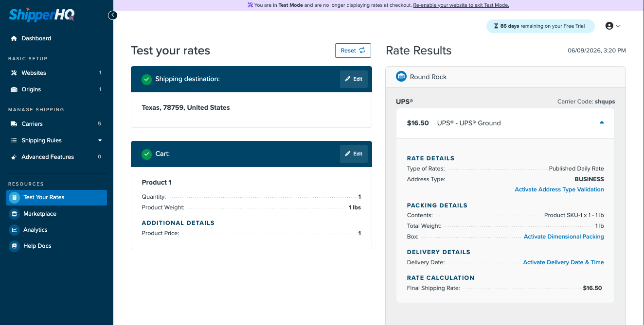The width and height of the screenshot is (644, 325).
Task: Click the Round Rock origin icon
Action: point(401,77)
